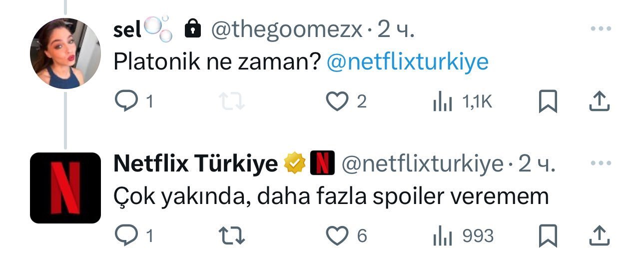Share Netflix Türkiye's reply
This screenshot has width=644, height=264.
point(599,235)
